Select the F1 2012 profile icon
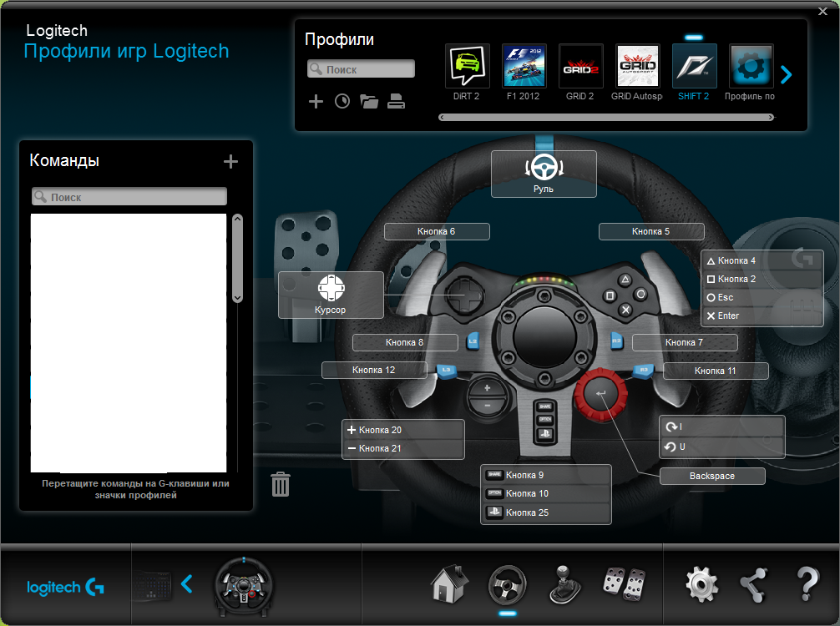 point(524,66)
